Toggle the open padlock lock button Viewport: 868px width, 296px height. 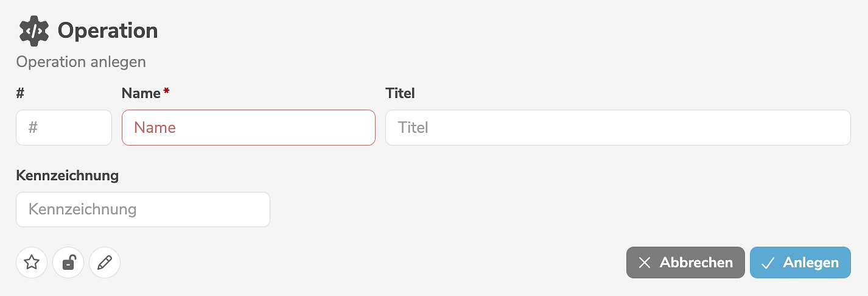[x=68, y=263]
